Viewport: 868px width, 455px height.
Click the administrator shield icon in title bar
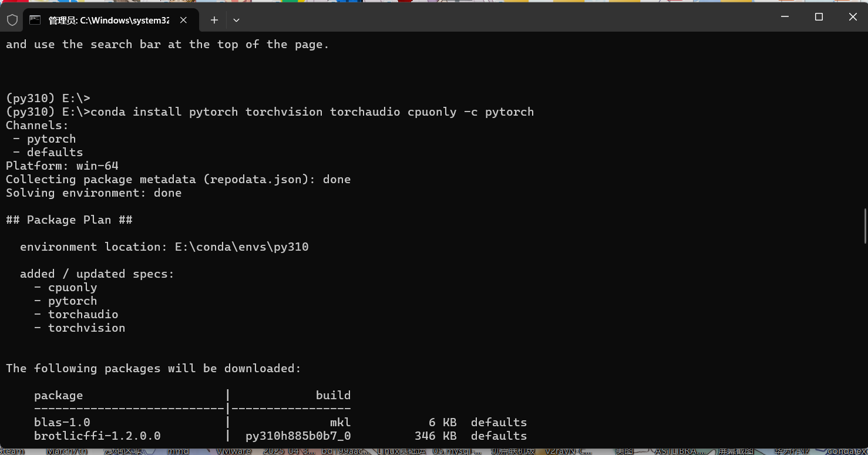12,20
